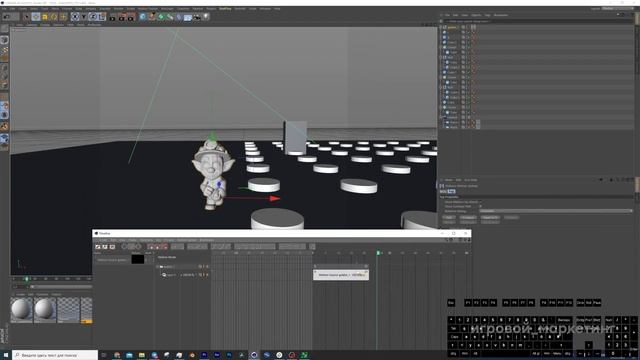Viewport: 640px width, 360px height.
Task: Toggle the Y axis lock icon
Action: click(84, 17)
